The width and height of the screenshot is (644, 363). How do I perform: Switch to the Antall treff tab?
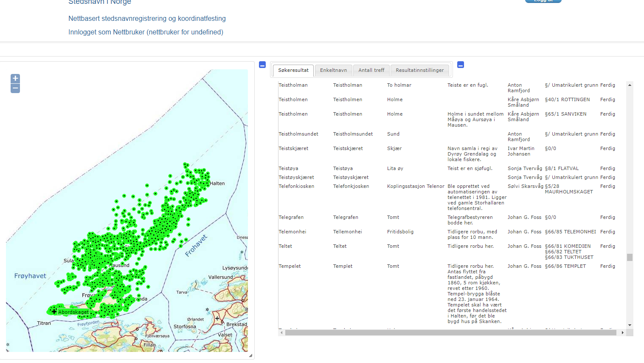coord(371,71)
